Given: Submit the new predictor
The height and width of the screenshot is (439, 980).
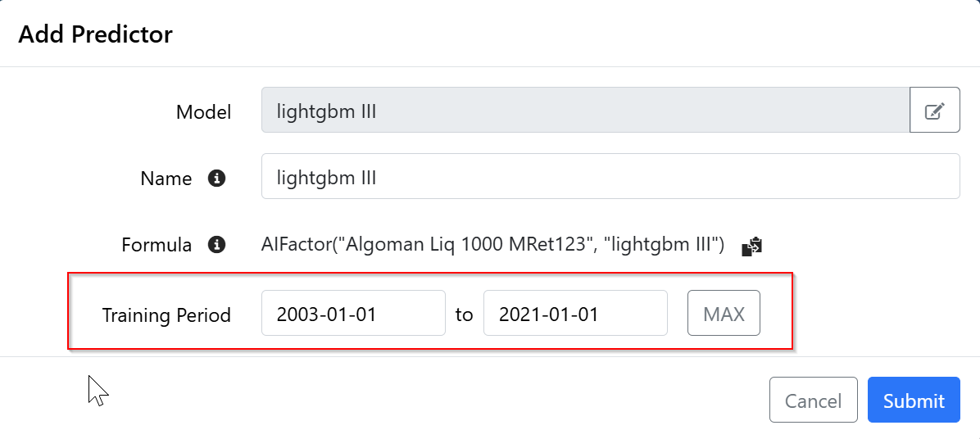Looking at the screenshot, I should (x=914, y=401).
